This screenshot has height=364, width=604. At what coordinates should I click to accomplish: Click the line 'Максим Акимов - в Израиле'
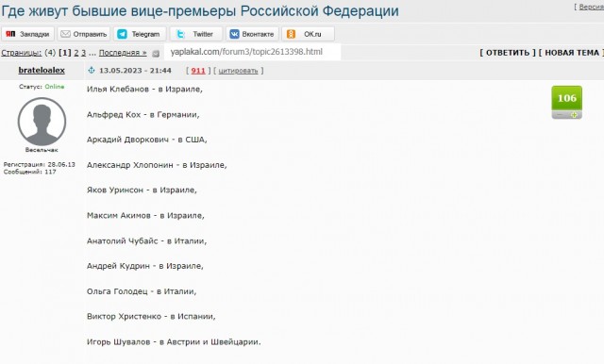145,215
